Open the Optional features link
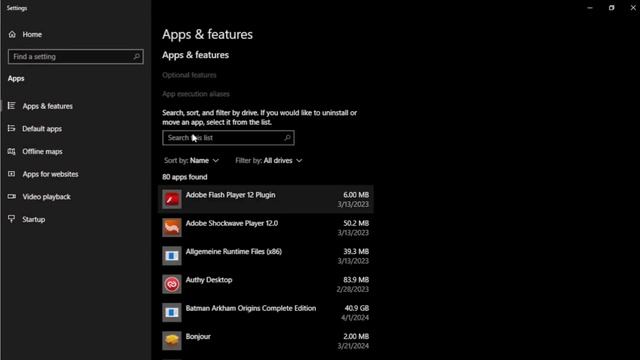 189,75
